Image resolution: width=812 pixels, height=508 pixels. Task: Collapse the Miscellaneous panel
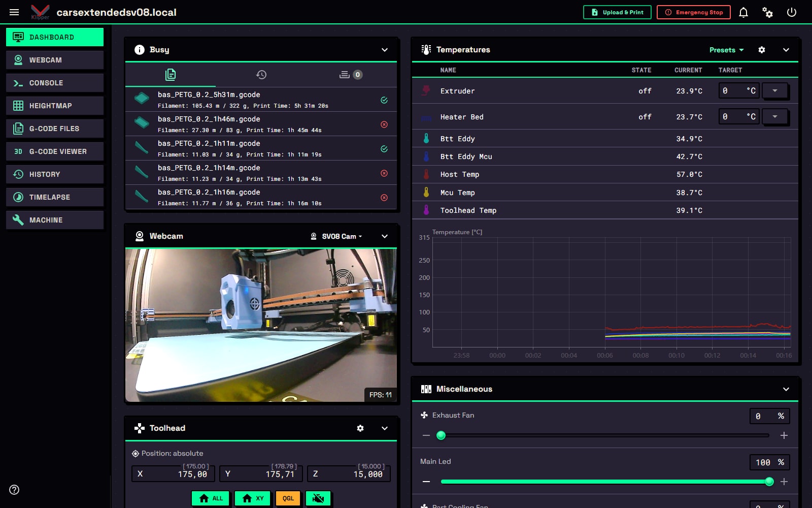(x=786, y=389)
